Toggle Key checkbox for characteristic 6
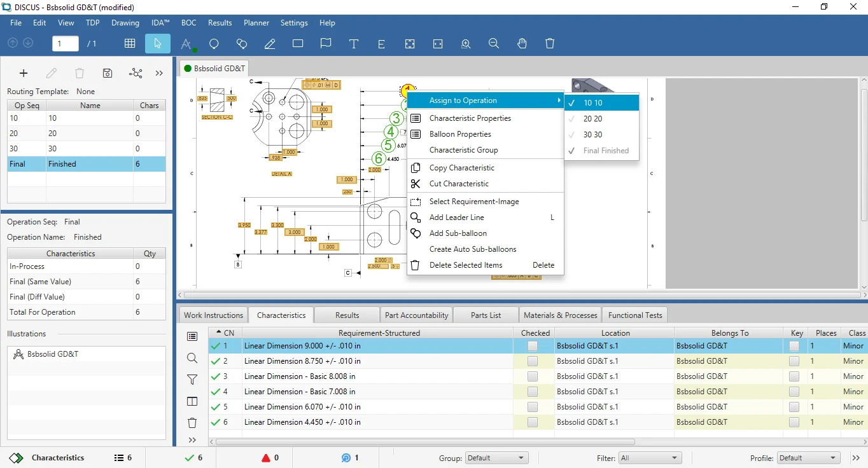868x468 pixels. point(794,422)
